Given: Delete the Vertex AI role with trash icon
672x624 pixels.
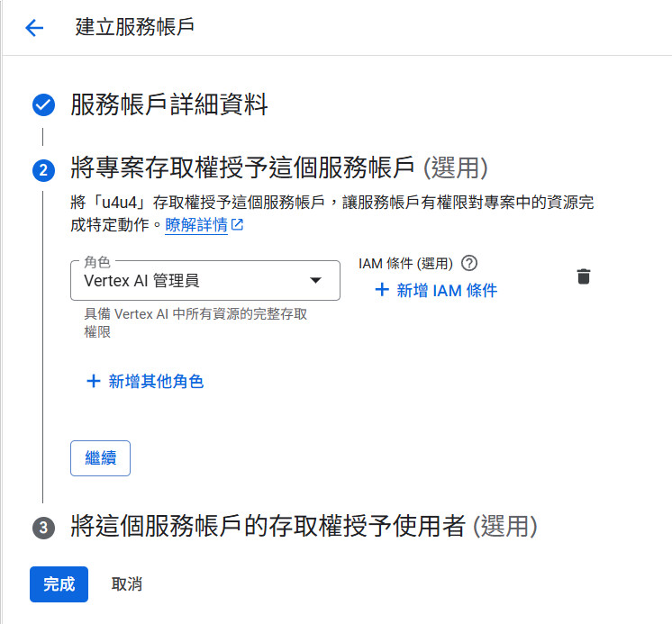Looking at the screenshot, I should tap(584, 276).
